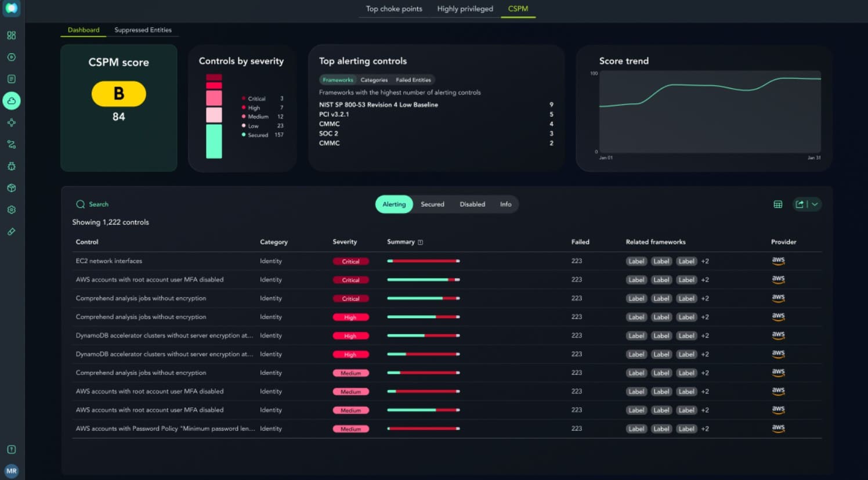This screenshot has height=480, width=868.
Task: Click the AWS logo in EC2 network interfaces row
Action: [x=778, y=261]
